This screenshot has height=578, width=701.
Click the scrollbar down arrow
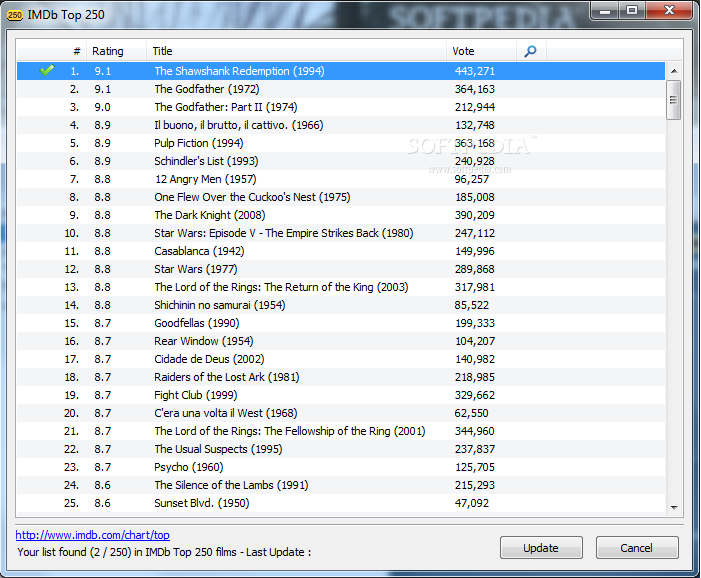tap(674, 507)
